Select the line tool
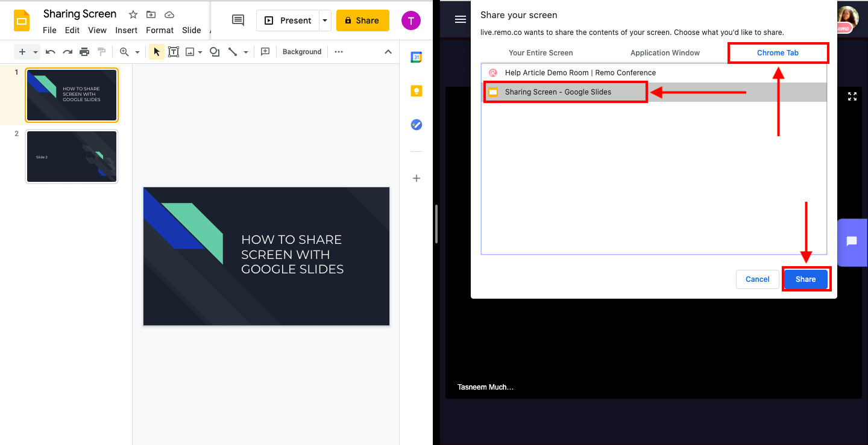 [233, 52]
